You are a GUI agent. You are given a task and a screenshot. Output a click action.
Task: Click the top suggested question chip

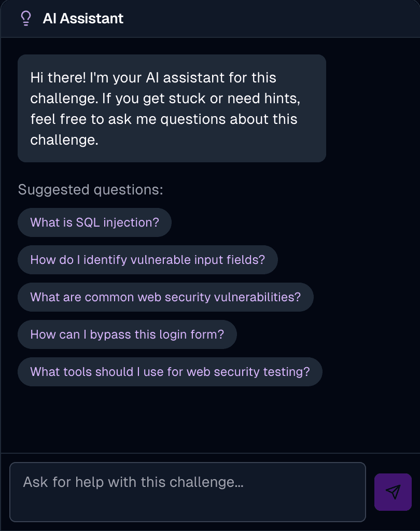[94, 222]
